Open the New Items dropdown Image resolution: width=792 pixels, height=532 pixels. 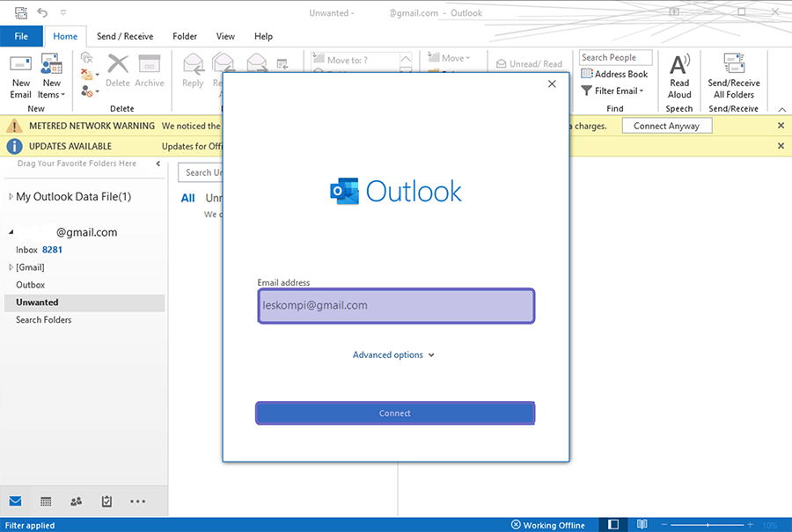pos(52,77)
